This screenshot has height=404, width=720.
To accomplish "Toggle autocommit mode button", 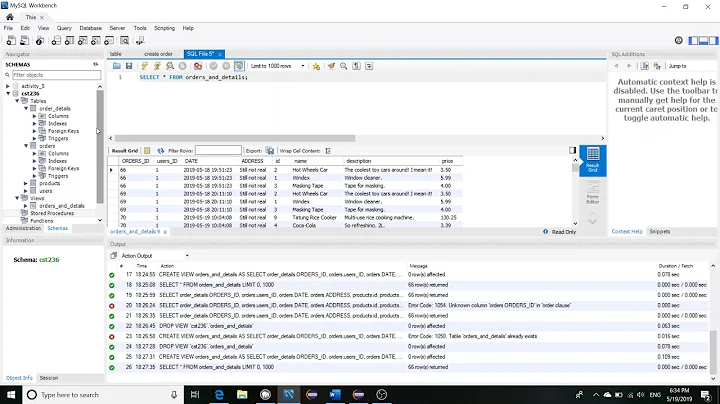I will [x=239, y=66].
